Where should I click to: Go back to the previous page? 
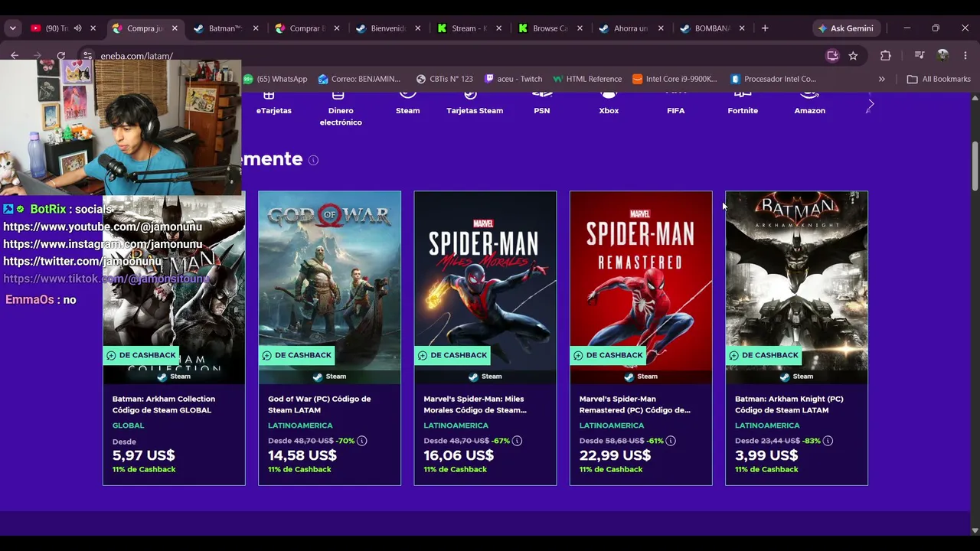click(15, 55)
